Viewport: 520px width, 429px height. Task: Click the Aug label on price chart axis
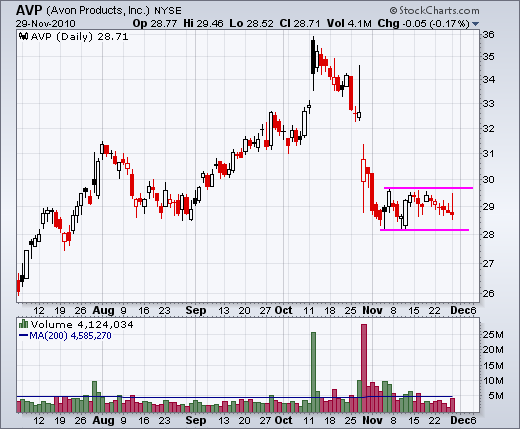point(103,310)
